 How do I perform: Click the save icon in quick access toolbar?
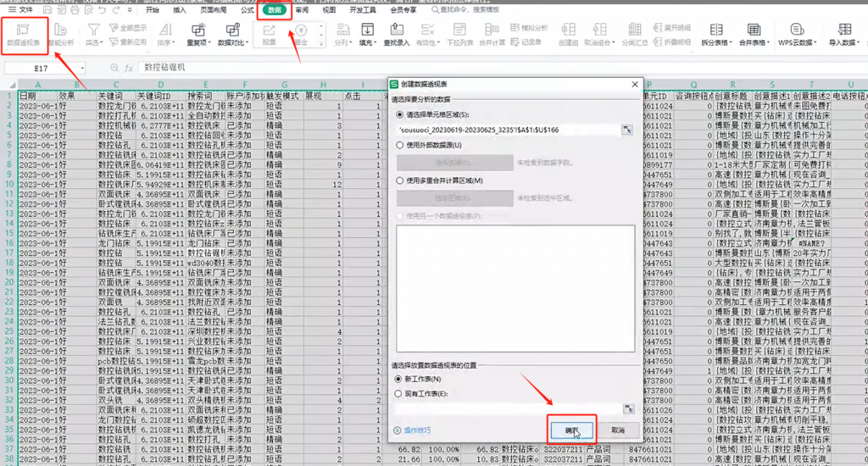[47, 10]
